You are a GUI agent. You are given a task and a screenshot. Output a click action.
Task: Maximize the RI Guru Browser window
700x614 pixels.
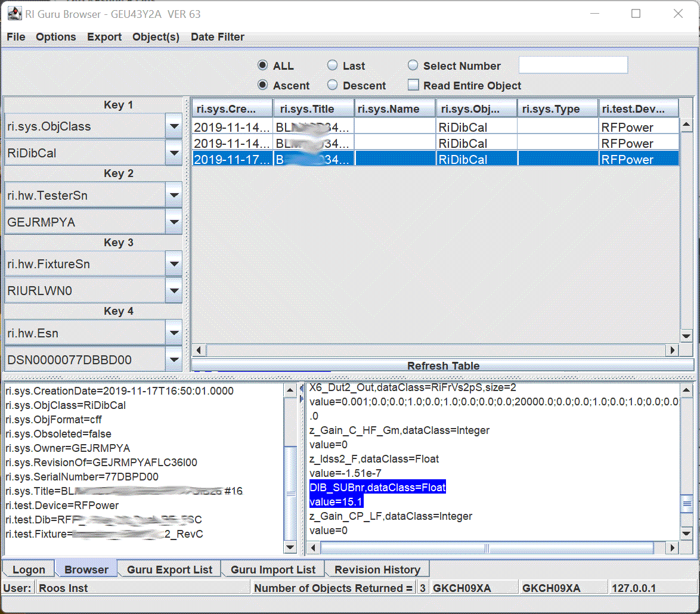636,13
